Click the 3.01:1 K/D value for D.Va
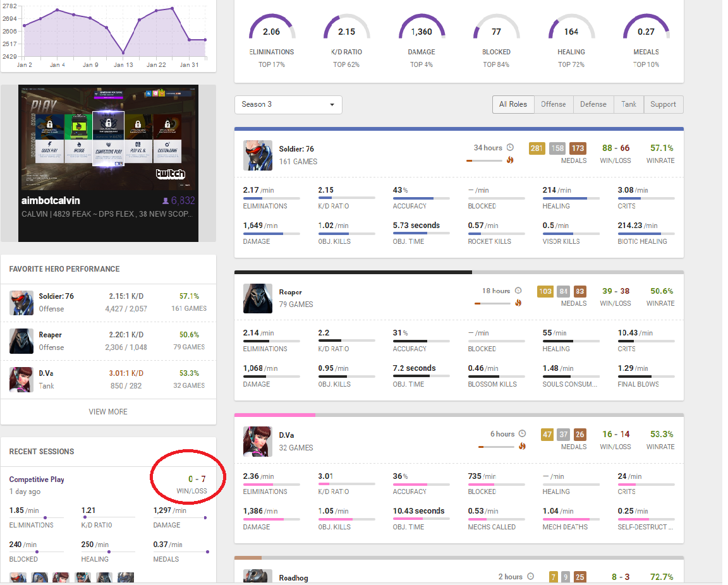The image size is (728, 585). (126, 373)
